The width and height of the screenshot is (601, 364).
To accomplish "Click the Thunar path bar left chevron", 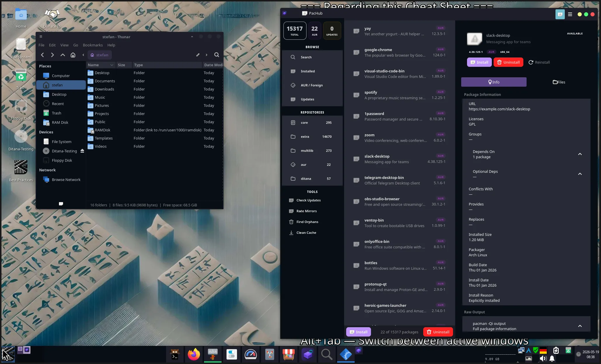I will (x=83, y=55).
